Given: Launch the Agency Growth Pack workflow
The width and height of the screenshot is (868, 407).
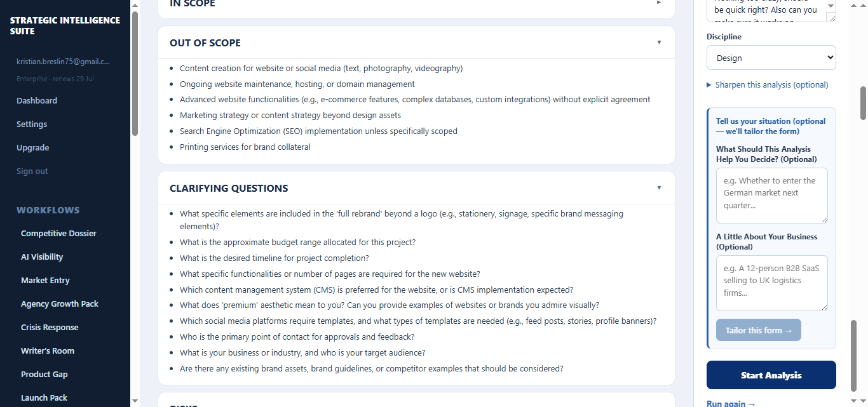Looking at the screenshot, I should tap(60, 304).
